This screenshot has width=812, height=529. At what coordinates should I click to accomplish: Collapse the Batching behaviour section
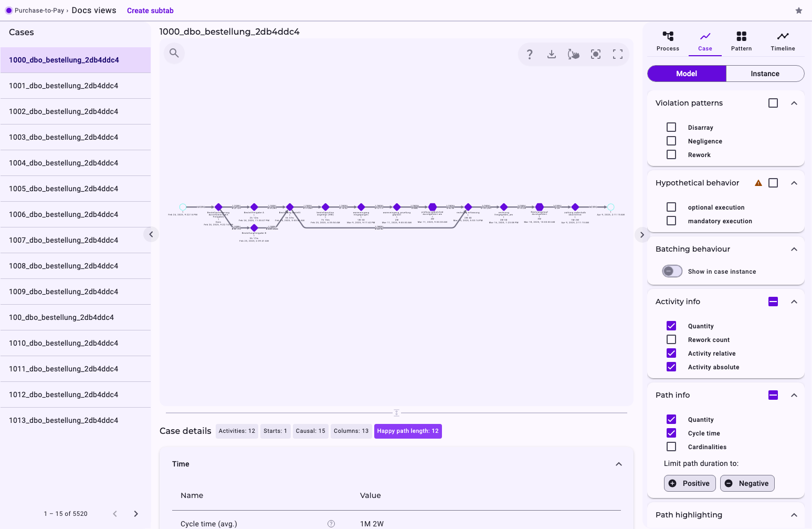794,249
